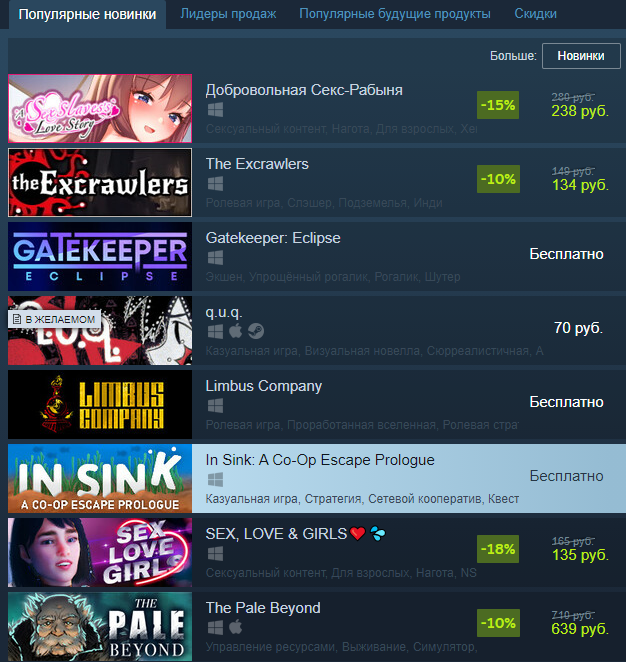Click the SteamOS icon under q.u.q.
Image resolution: width=626 pixels, height=662 pixels.
click(x=255, y=331)
